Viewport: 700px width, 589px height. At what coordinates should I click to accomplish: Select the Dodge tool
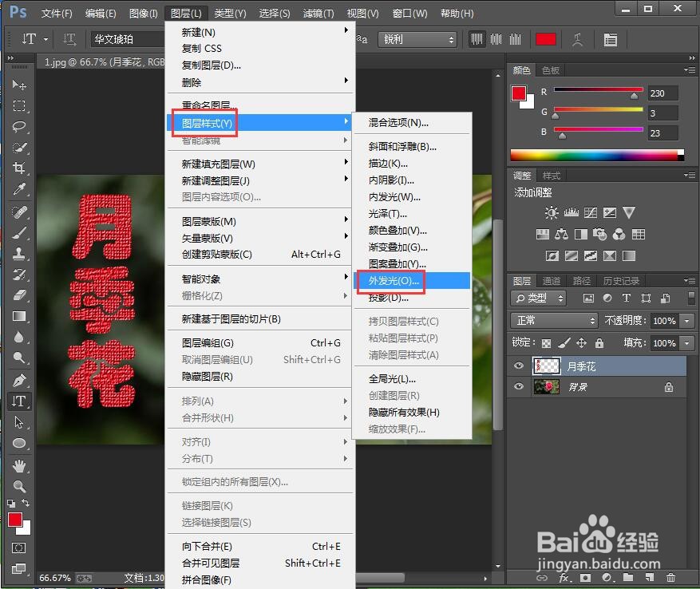point(18,358)
